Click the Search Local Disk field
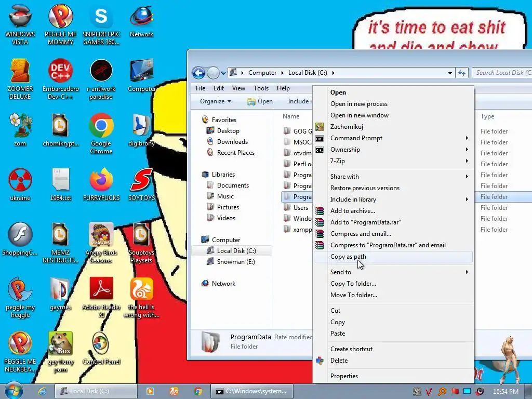 502,73
